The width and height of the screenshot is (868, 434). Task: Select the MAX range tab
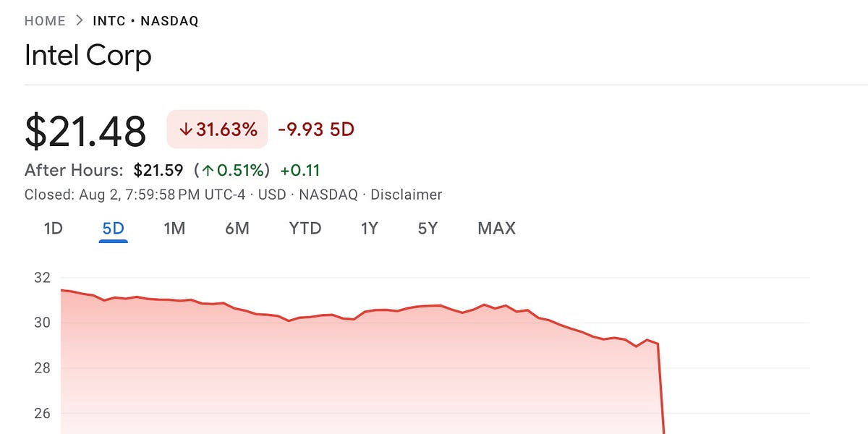496,229
